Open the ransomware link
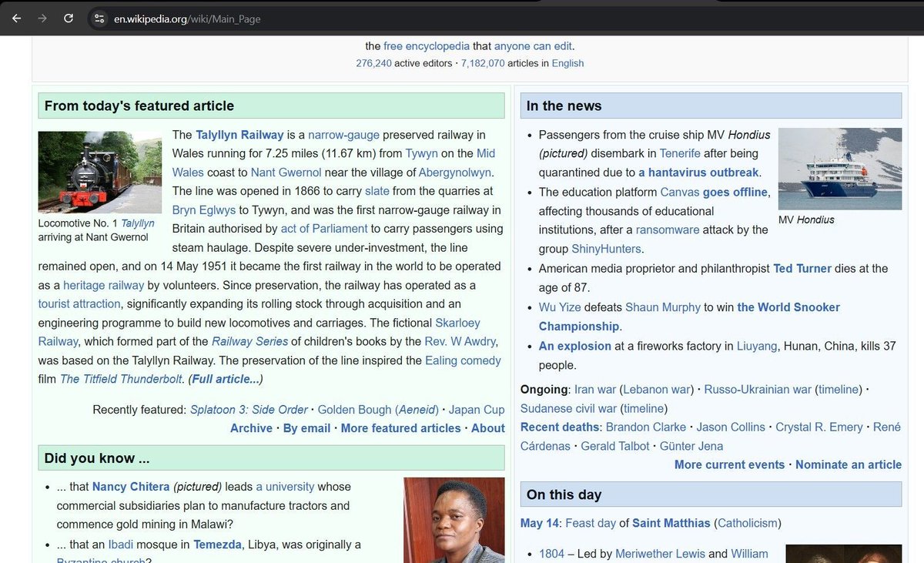 click(668, 230)
